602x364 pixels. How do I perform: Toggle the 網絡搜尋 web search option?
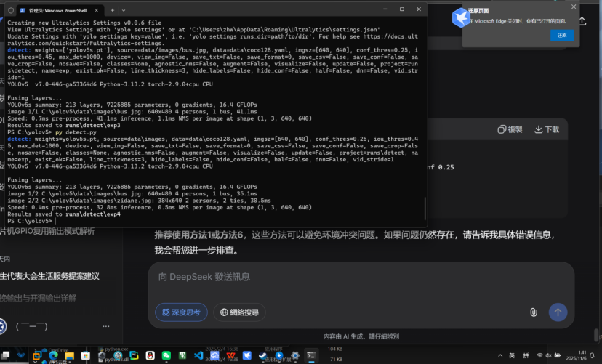point(240,312)
